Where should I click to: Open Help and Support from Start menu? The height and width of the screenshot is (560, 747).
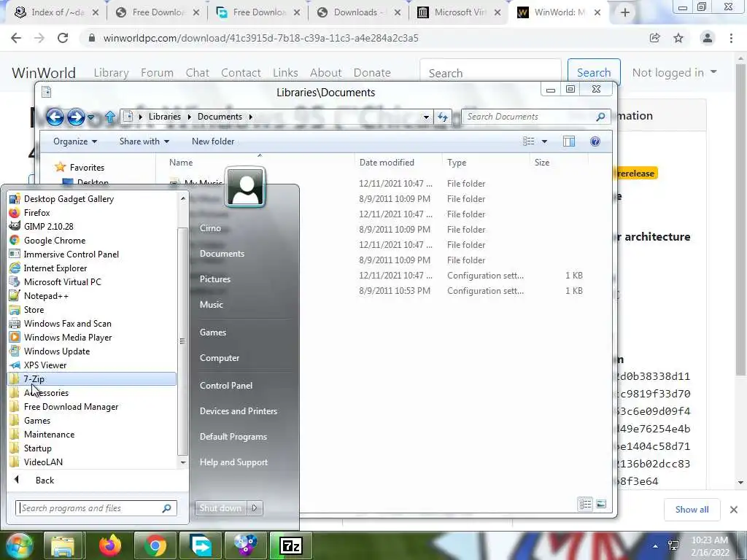[x=233, y=462]
